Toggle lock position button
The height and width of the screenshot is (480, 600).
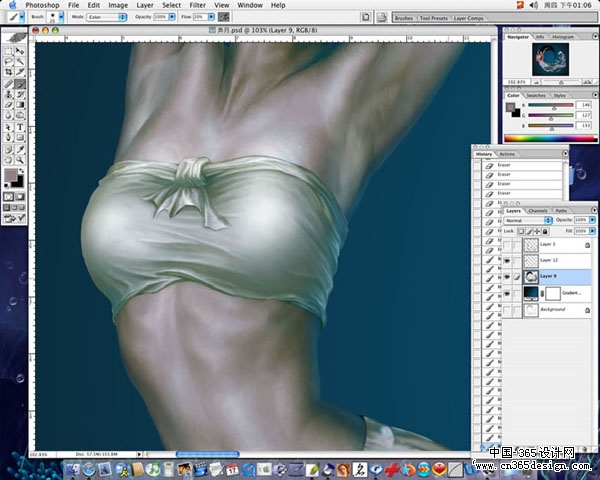pos(537,231)
